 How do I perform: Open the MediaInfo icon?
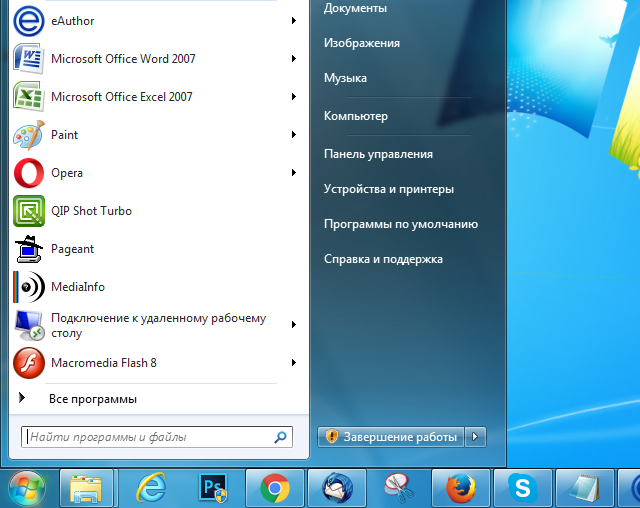[x=29, y=287]
